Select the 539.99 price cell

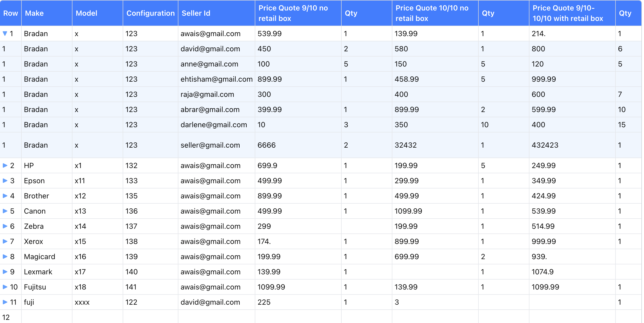click(x=298, y=34)
